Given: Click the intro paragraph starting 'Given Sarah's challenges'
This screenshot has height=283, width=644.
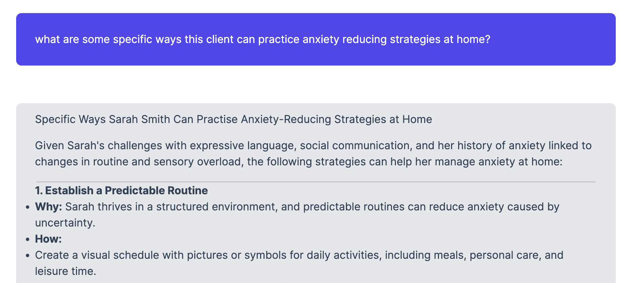Looking at the screenshot, I should tap(313, 154).
